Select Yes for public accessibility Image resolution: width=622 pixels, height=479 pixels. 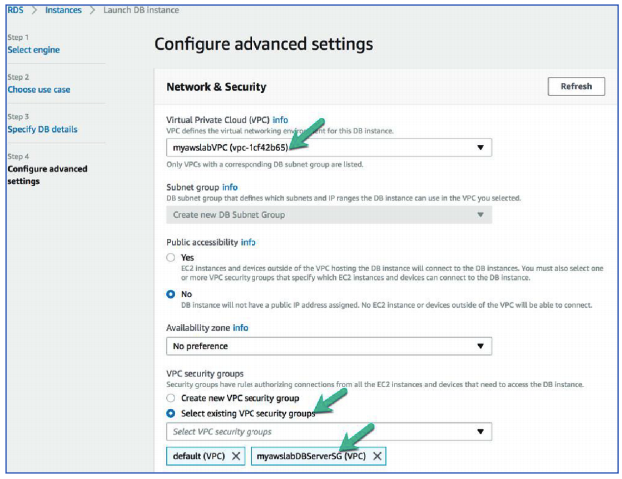[x=171, y=257]
